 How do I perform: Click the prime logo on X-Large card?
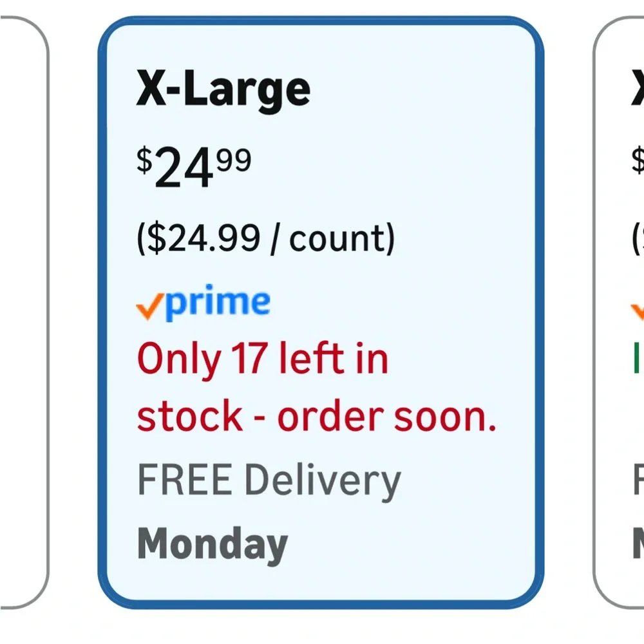203,303
